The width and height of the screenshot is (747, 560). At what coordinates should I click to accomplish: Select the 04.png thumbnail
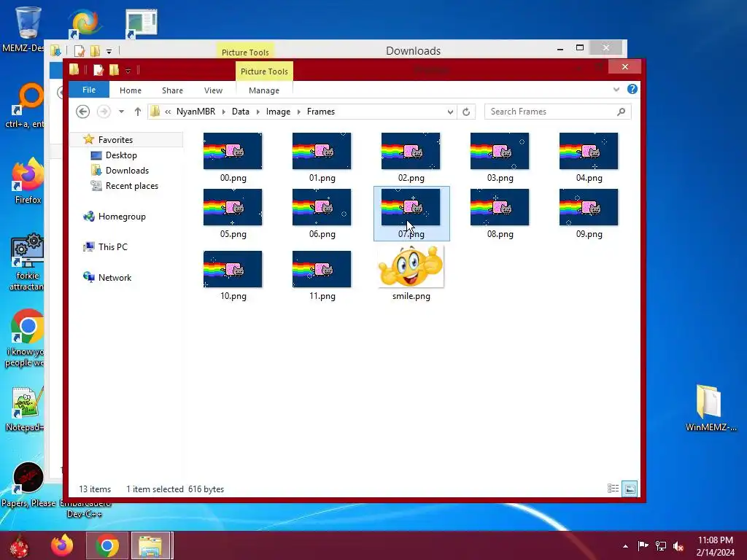click(x=589, y=151)
